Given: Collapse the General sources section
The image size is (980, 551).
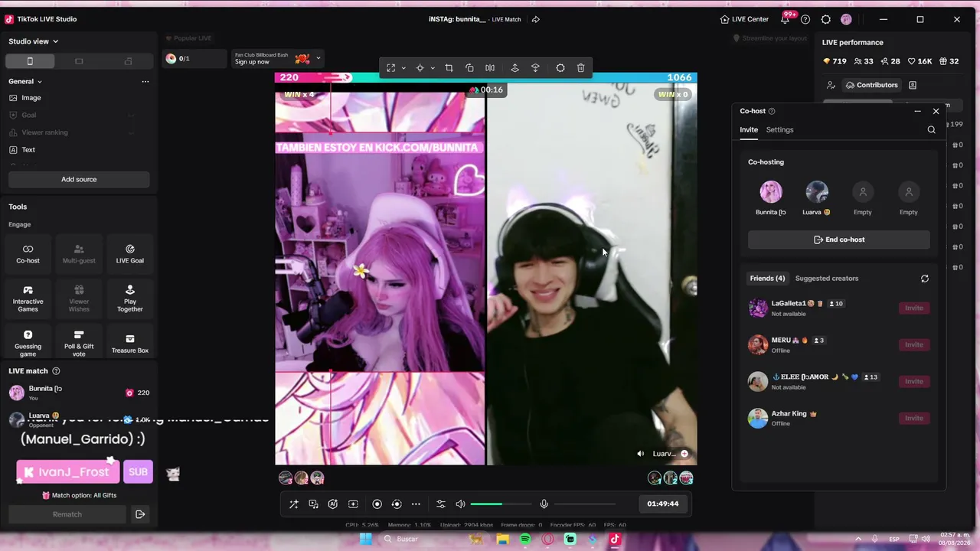Looking at the screenshot, I should coord(25,81).
